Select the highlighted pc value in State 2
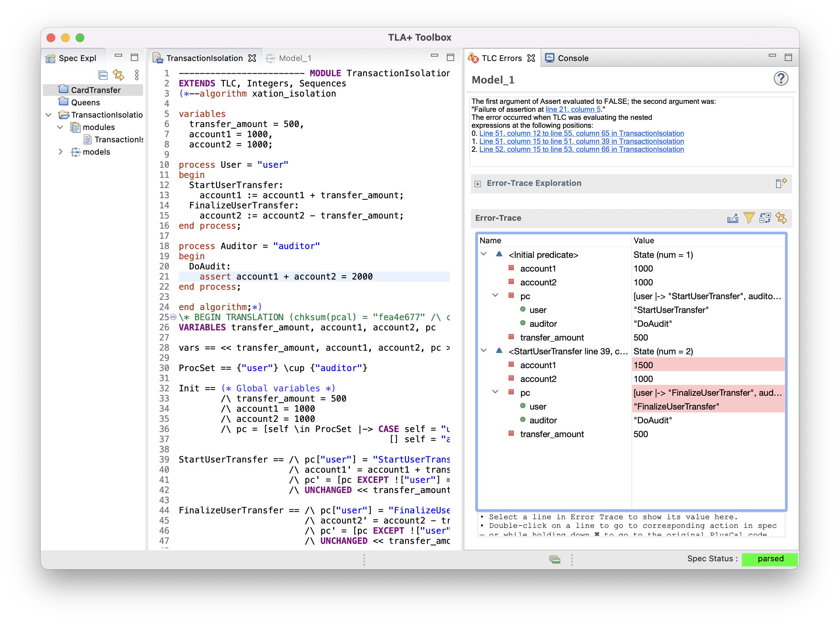 [x=708, y=392]
